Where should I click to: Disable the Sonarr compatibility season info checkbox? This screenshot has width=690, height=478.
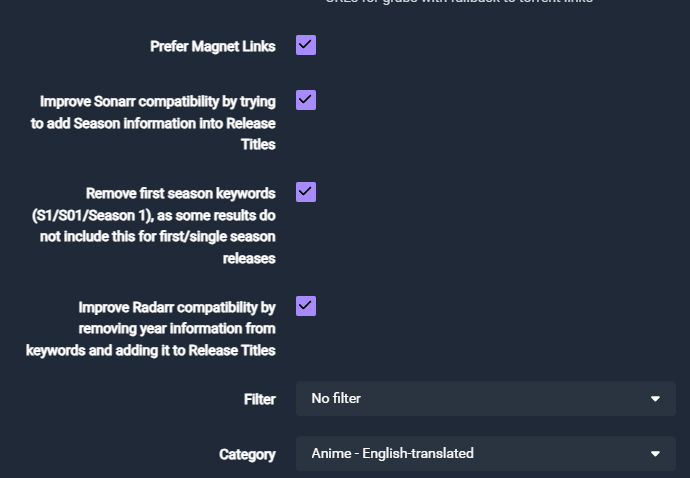click(x=306, y=100)
